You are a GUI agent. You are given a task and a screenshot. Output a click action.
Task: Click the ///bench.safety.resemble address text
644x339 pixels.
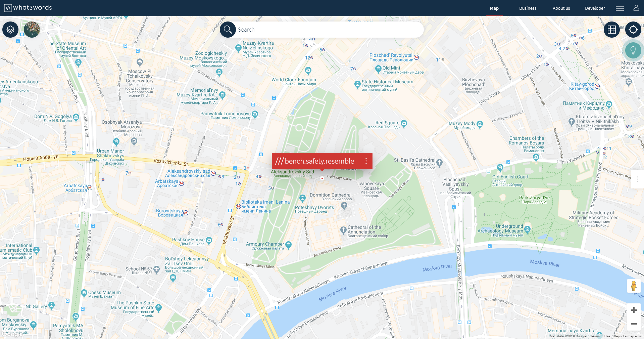point(315,161)
